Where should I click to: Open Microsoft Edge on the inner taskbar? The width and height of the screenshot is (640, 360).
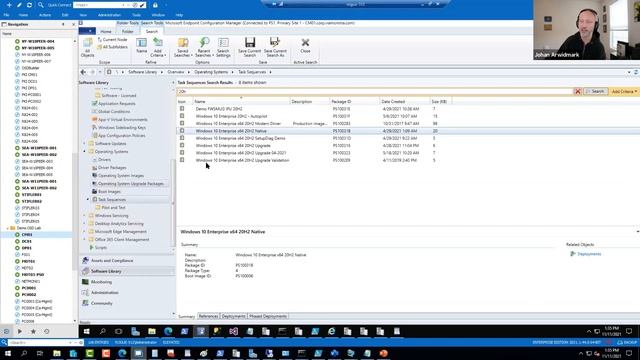[168, 331]
